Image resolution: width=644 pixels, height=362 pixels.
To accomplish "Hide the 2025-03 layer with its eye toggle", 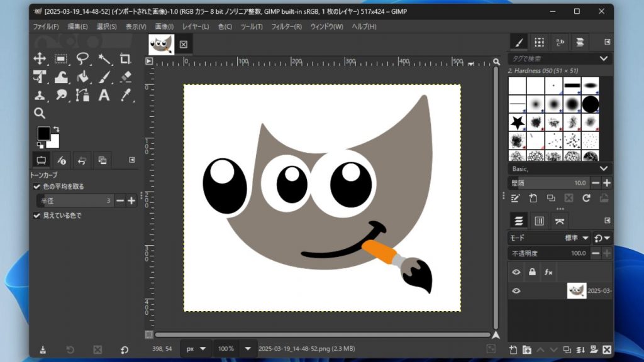I will (x=516, y=290).
